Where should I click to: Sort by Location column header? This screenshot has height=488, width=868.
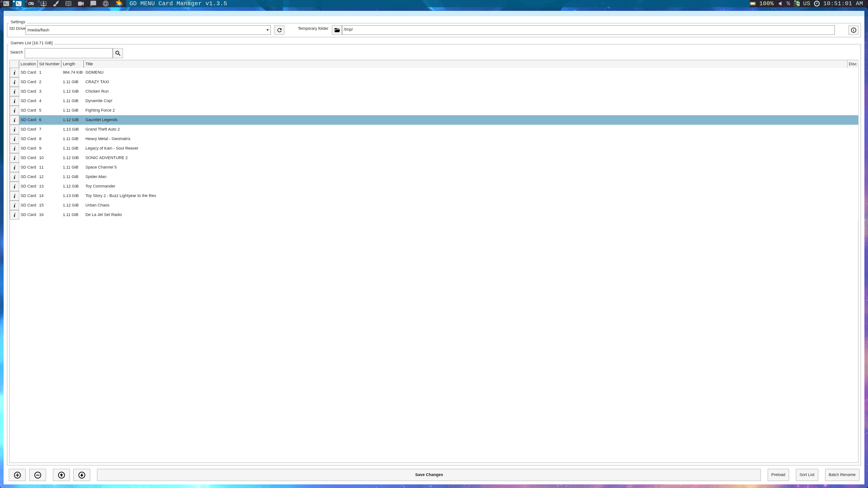(28, 64)
